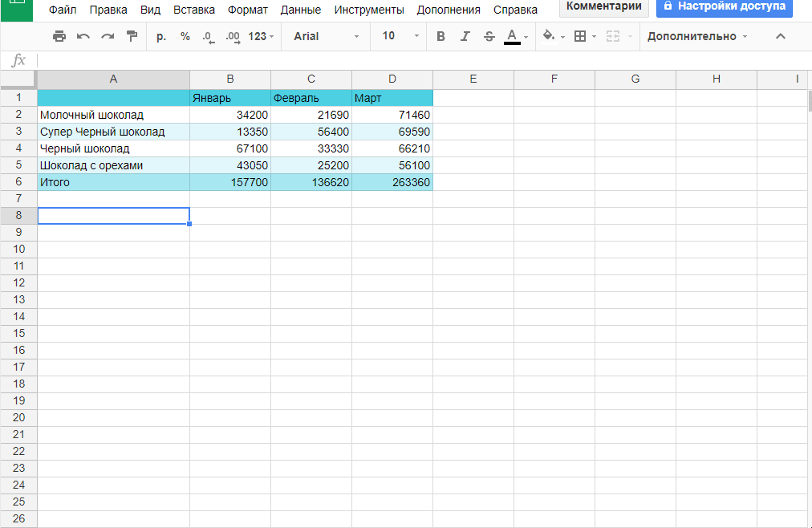Open the font size 10 dropdown
812x528 pixels.
pyautogui.click(x=400, y=36)
